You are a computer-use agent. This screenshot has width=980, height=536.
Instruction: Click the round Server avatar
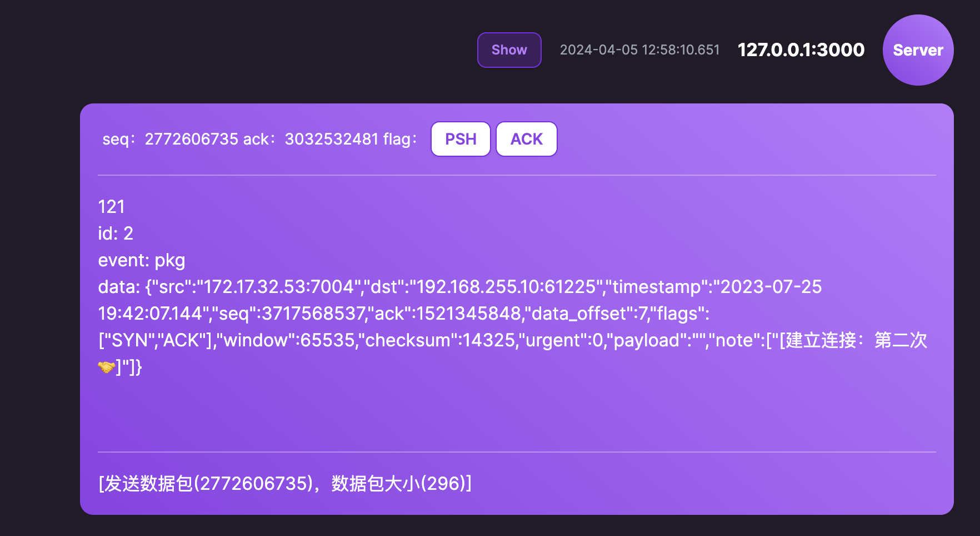pos(918,50)
